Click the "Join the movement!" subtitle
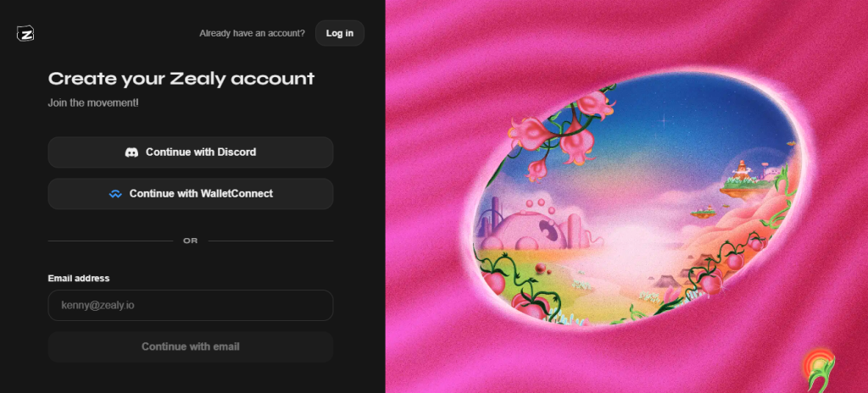Screen dimensions: 868x393 93,102
